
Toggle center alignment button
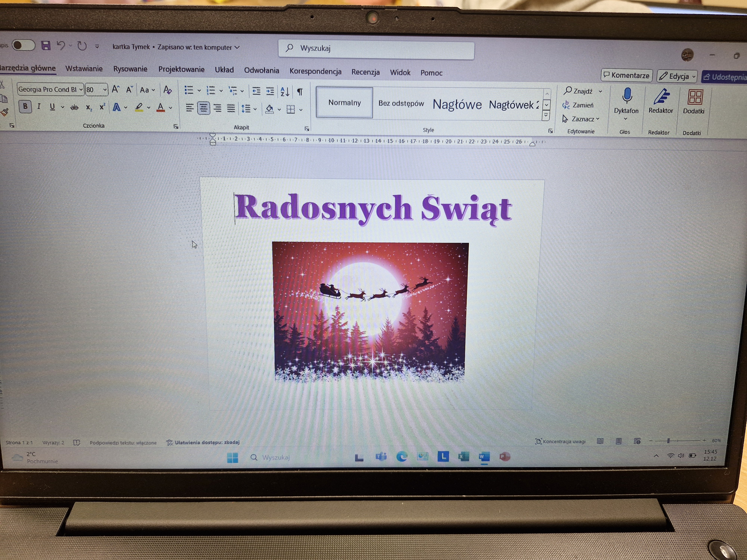203,108
